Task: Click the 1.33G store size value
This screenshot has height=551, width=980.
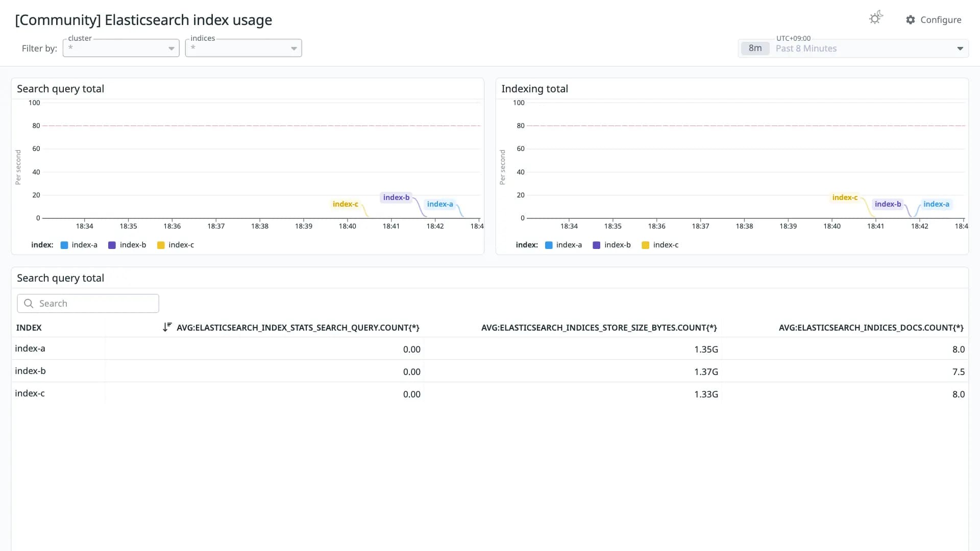Action: pyautogui.click(x=706, y=394)
